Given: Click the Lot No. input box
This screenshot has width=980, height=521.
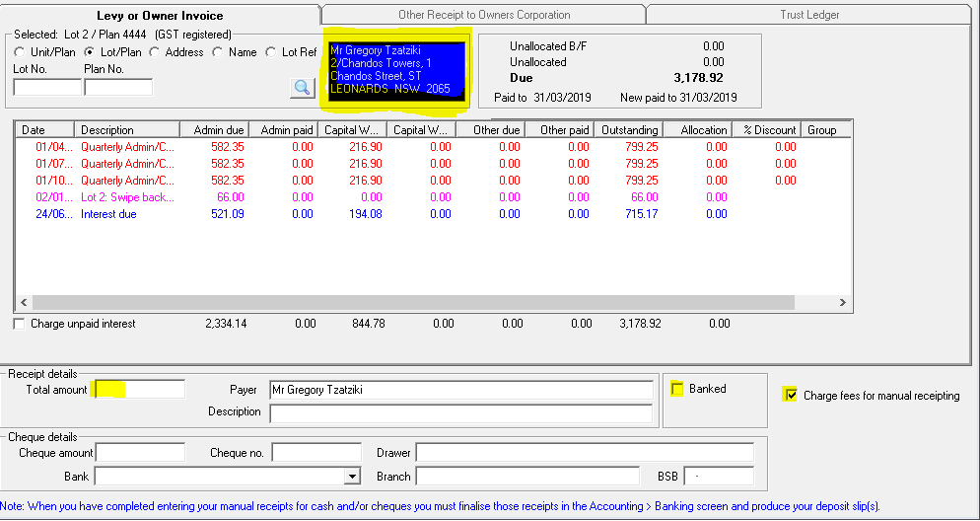Looking at the screenshot, I should [x=46, y=87].
